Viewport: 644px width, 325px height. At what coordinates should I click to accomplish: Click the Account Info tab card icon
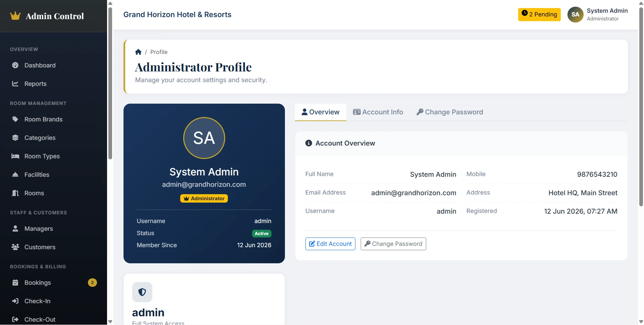click(x=357, y=112)
